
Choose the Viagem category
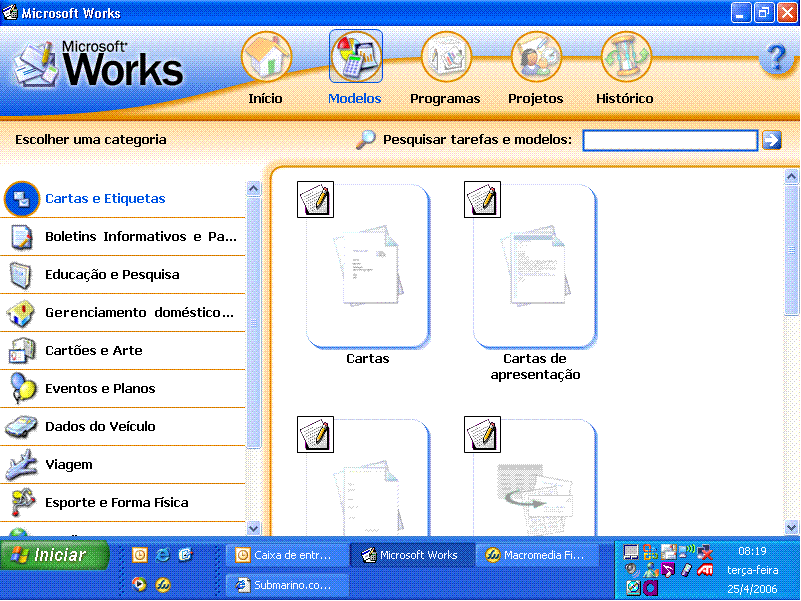pyautogui.click(x=123, y=465)
